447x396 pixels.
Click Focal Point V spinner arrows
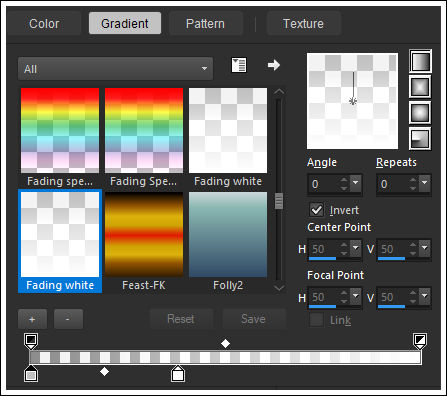(413, 297)
